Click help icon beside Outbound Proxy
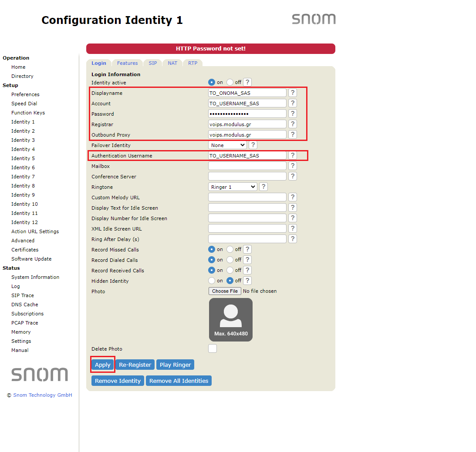476x452 pixels. tap(293, 134)
